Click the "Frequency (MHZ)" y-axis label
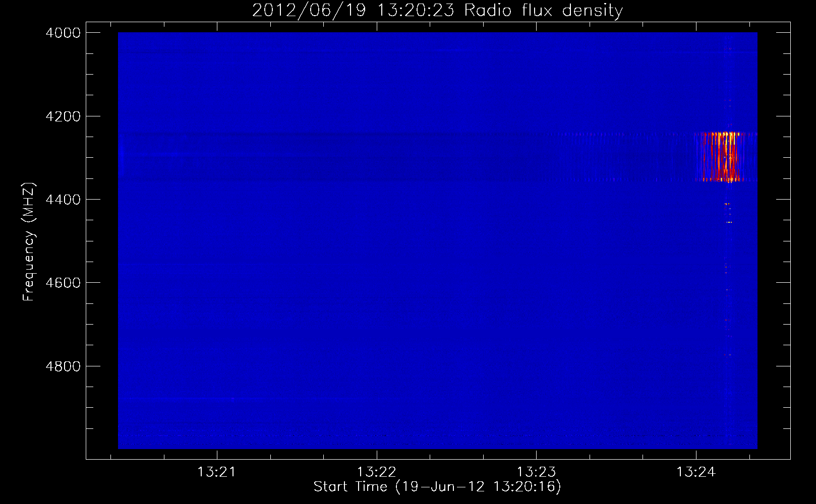The height and width of the screenshot is (504, 816). (29, 242)
